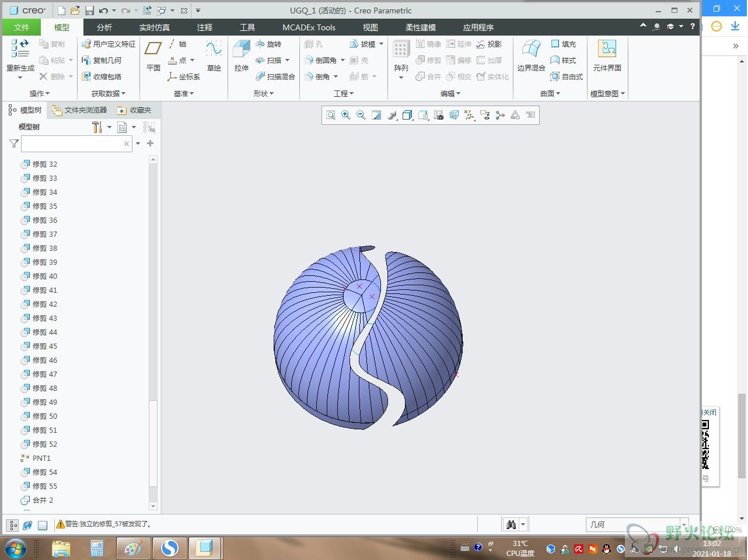
Task: Expand the 形状 (Shapes) group dropdown
Action: click(264, 93)
